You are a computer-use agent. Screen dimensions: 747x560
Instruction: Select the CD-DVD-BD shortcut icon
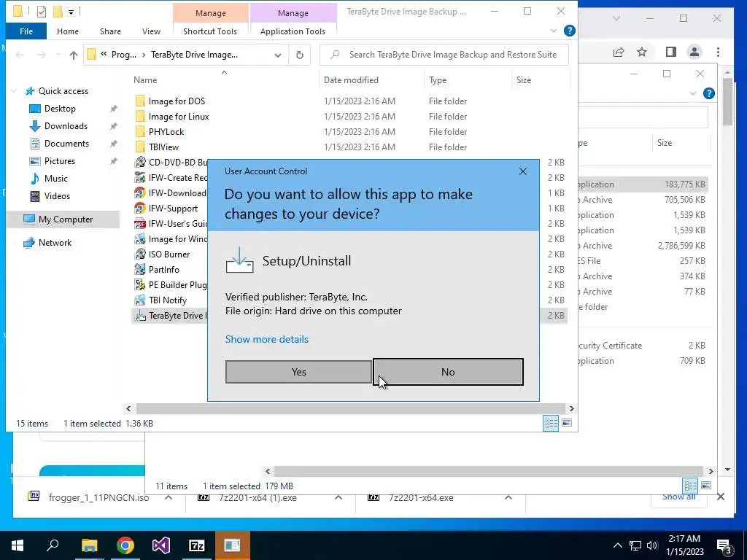pyautogui.click(x=140, y=163)
